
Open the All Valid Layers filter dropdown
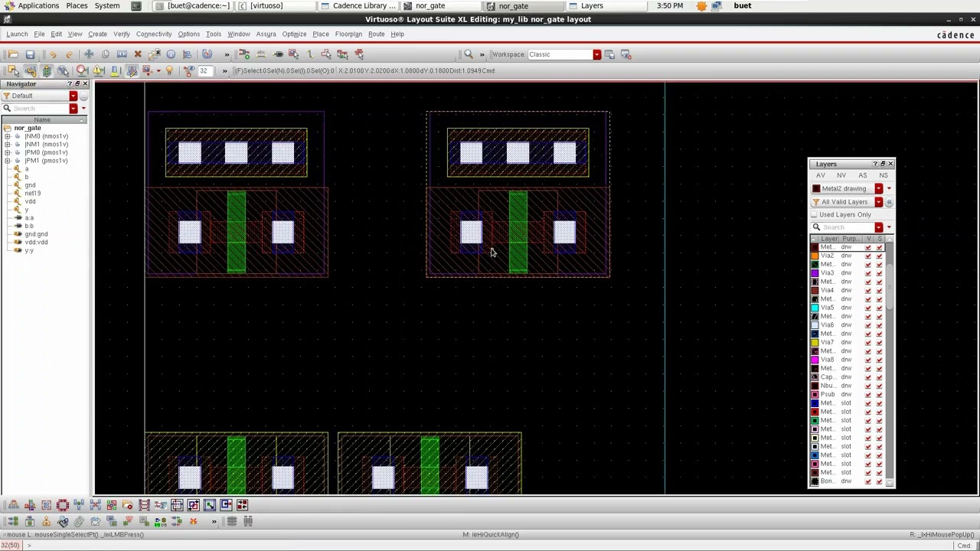pyautogui.click(x=879, y=202)
